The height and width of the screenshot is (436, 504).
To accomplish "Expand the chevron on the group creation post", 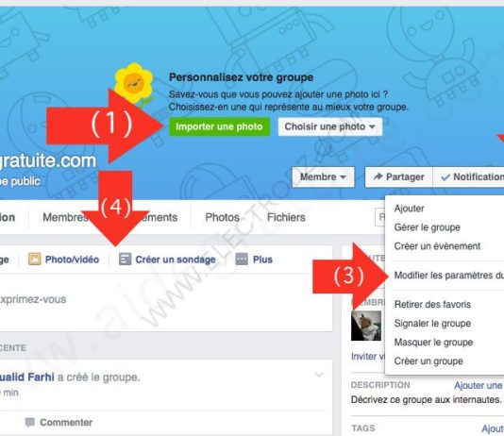I will click(319, 375).
